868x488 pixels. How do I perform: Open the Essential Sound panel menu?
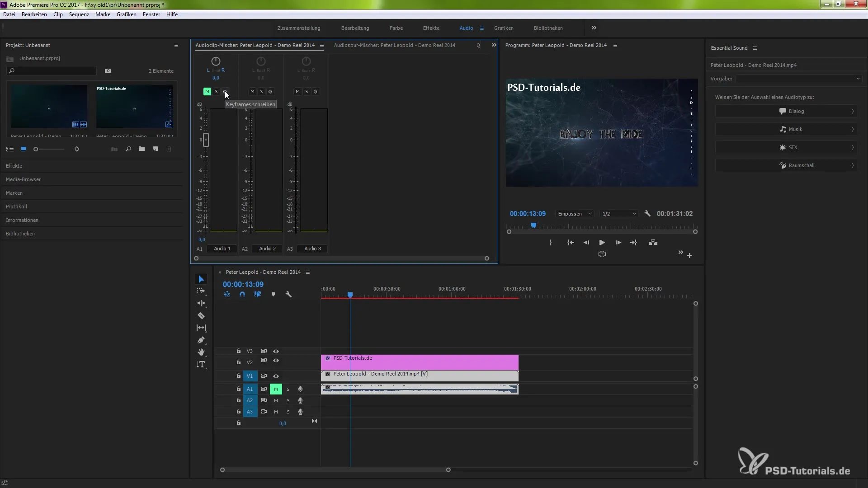(755, 48)
